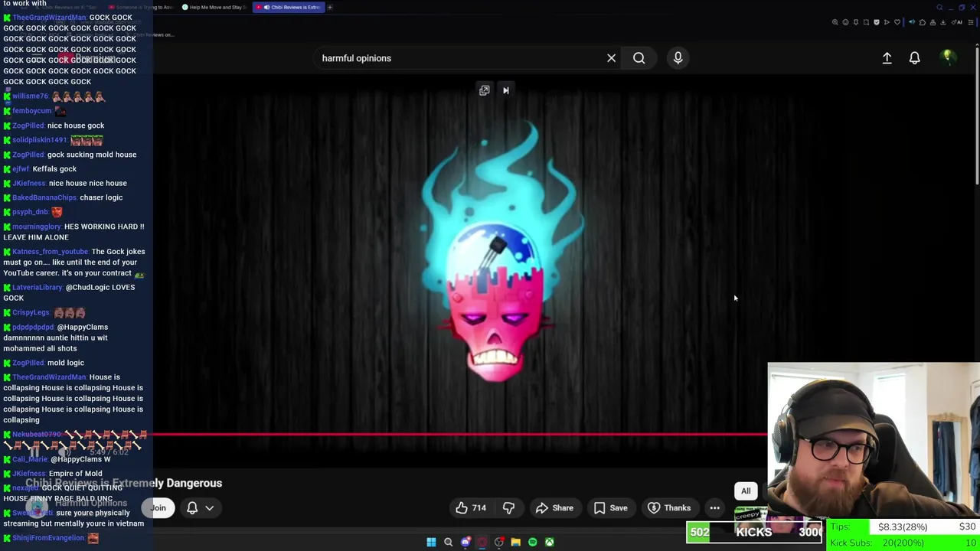
Task: Open Spotify from the taskbar
Action: 532,542
